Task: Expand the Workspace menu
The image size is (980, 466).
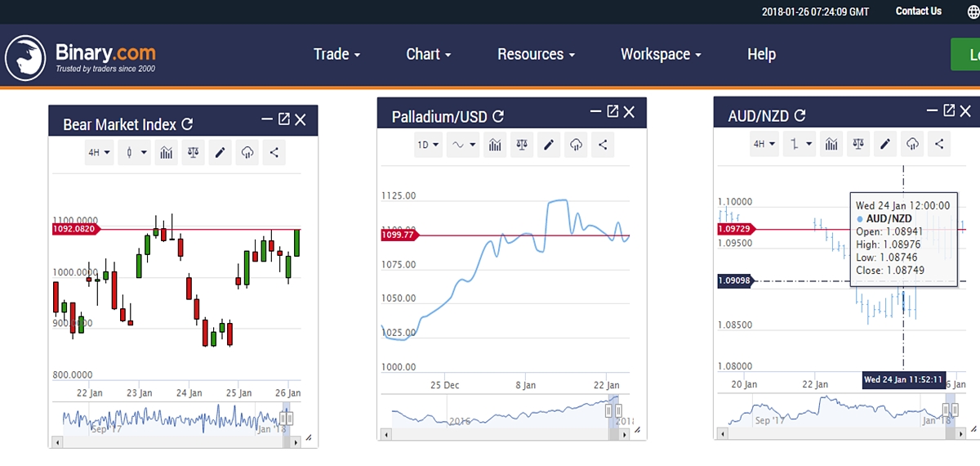Action: [661, 54]
